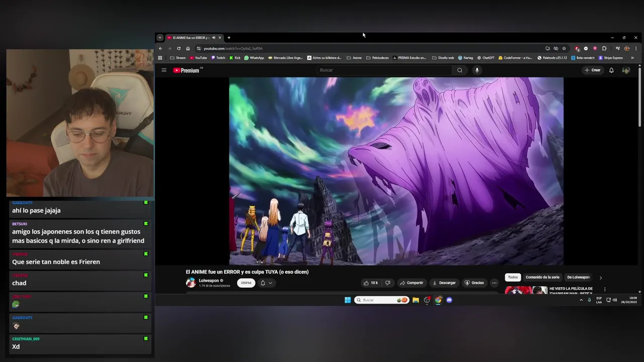
Task: Open the YouTube account avatar menu
Action: (x=626, y=70)
